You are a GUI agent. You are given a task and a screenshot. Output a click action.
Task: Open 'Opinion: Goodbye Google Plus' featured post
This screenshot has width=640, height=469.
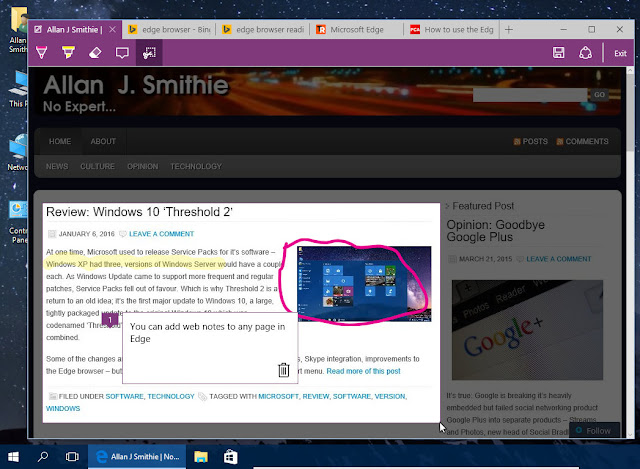496,231
